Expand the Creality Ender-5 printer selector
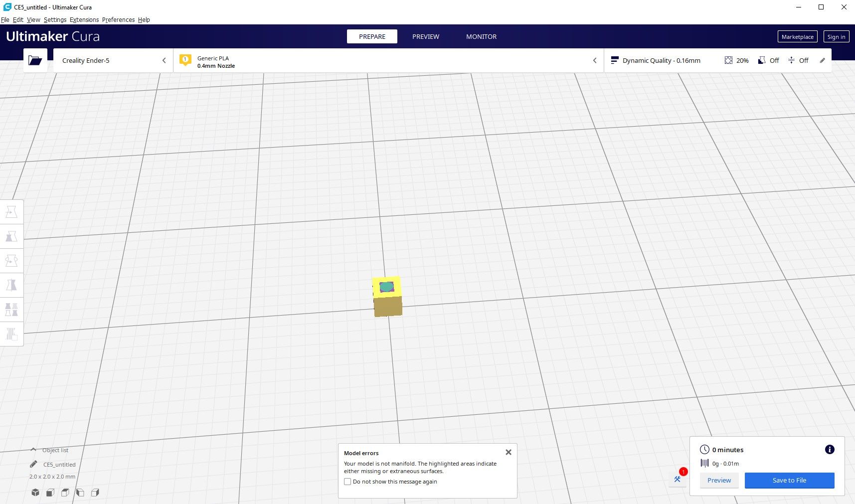This screenshot has height=504, width=855. coord(113,60)
